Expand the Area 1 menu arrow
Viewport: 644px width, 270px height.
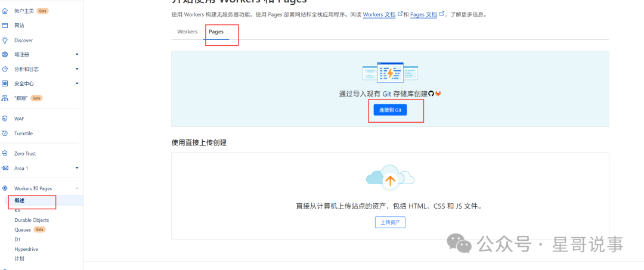pos(77,168)
